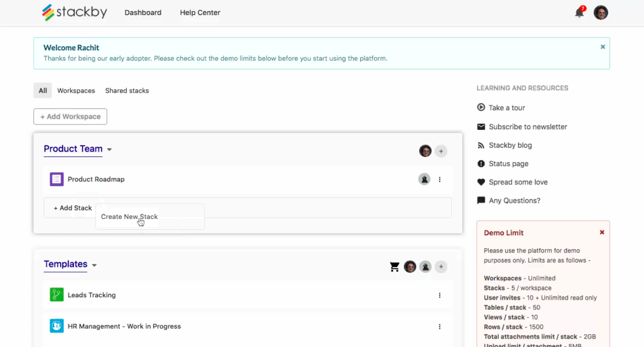The width and height of the screenshot is (644, 347).
Task: Click the Templates first member avatar
Action: tap(410, 267)
